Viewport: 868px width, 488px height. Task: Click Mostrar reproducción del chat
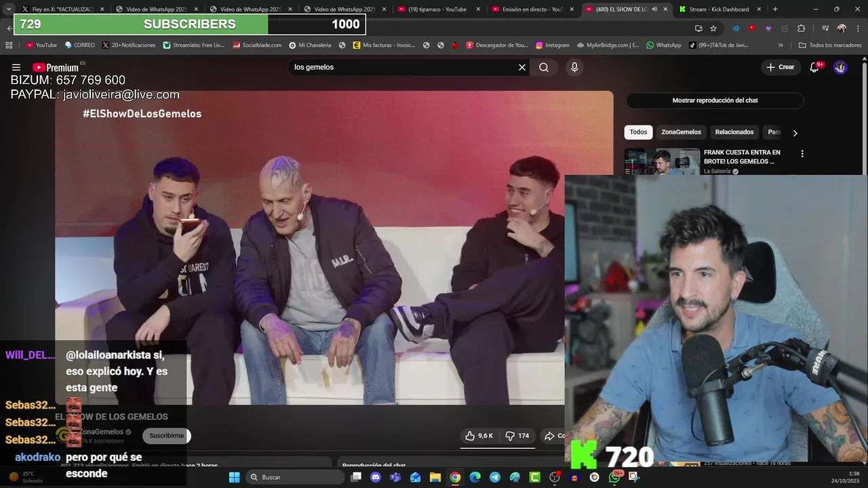click(715, 100)
